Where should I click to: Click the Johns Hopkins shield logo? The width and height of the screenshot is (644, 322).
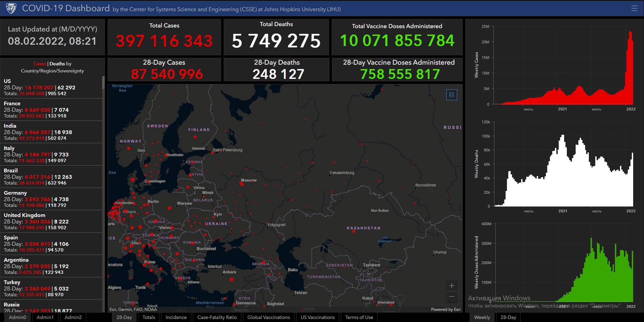pyautogui.click(x=11, y=8)
